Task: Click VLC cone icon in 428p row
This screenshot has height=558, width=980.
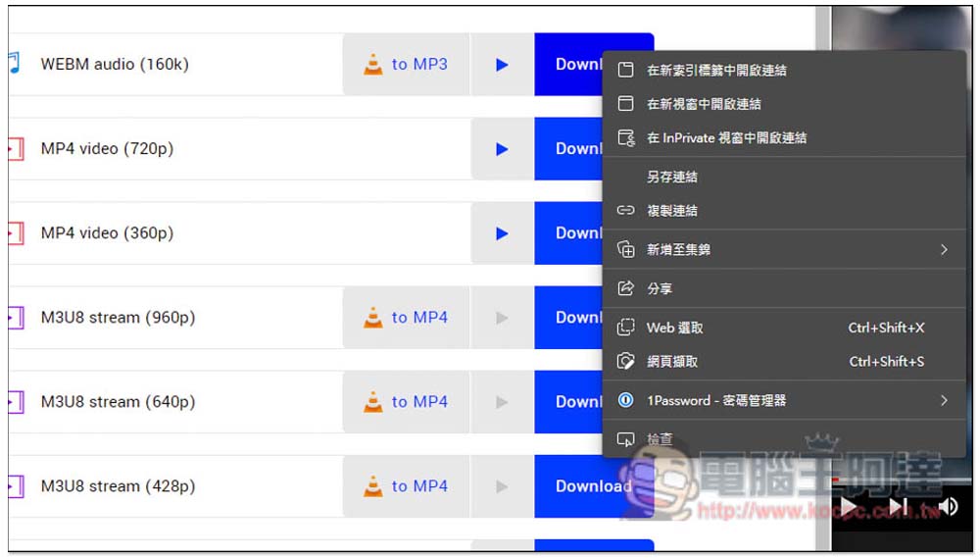Action: click(373, 486)
